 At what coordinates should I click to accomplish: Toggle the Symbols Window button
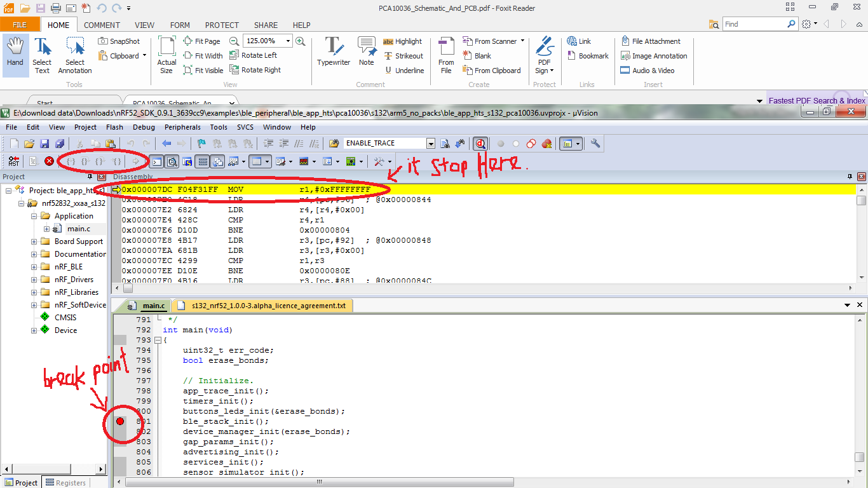pyautogui.click(x=187, y=161)
